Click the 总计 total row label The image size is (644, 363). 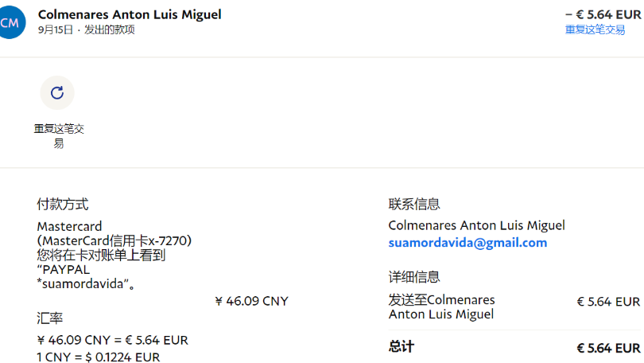pos(402,346)
